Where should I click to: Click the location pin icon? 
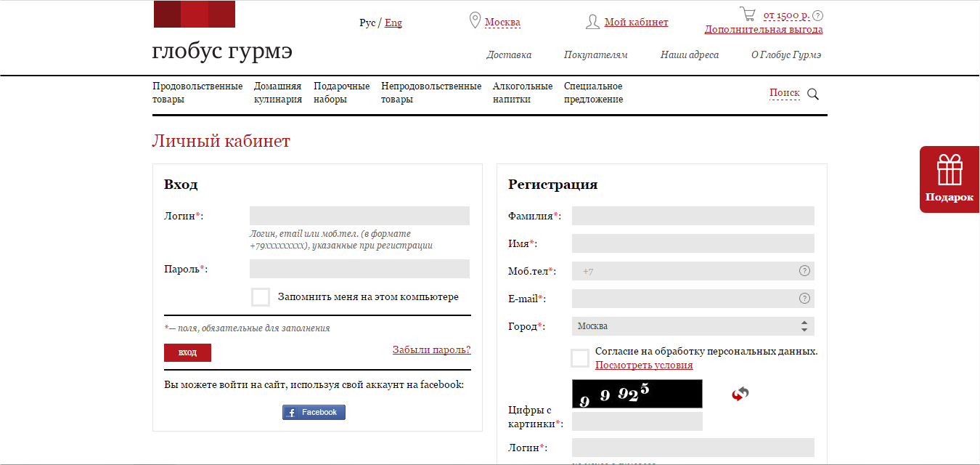click(x=475, y=21)
